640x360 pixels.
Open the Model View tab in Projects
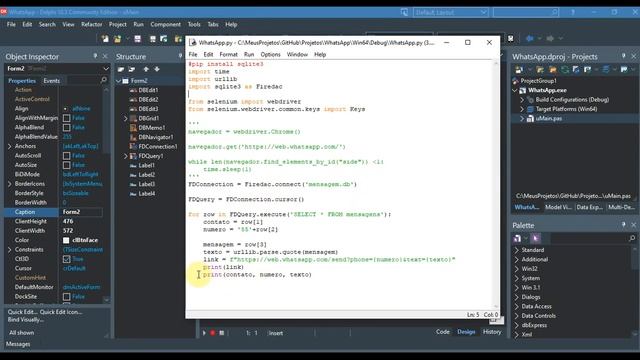click(558, 207)
